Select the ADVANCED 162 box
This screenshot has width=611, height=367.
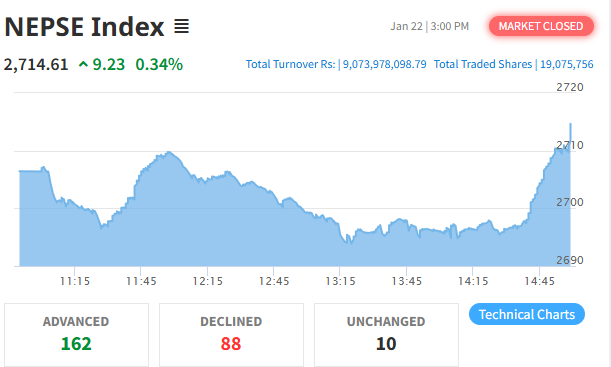coord(76,335)
